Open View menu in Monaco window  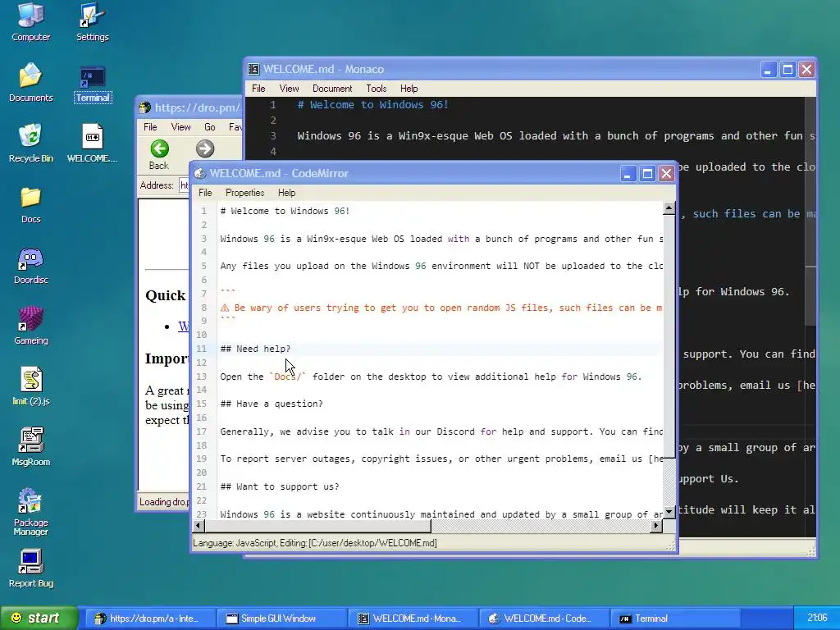click(x=289, y=89)
